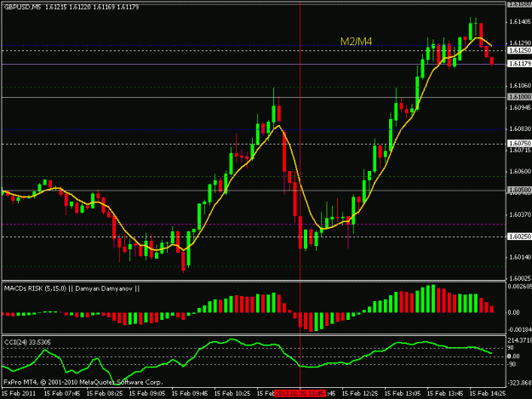This screenshot has width=532, height=399.
Task: Click the 1.60830 price scale value
Action: coord(520,128)
